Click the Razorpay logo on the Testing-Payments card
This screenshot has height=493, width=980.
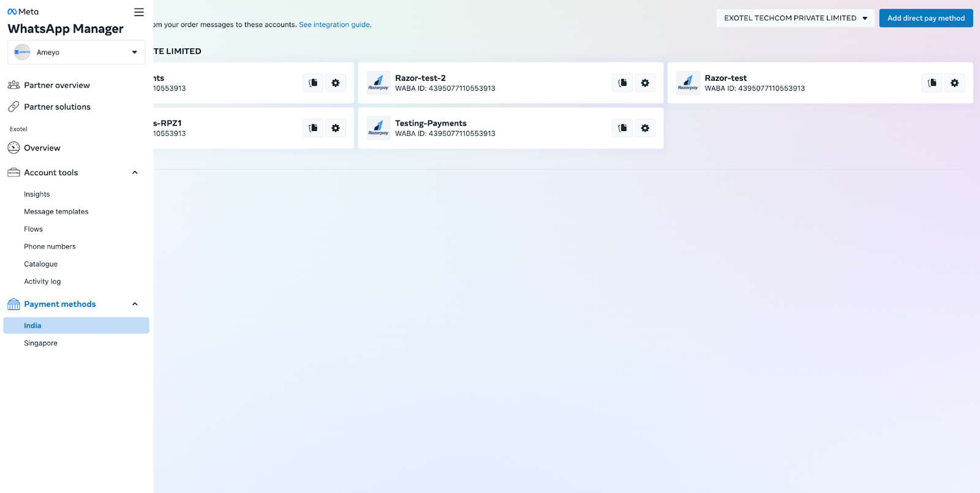pyautogui.click(x=379, y=128)
